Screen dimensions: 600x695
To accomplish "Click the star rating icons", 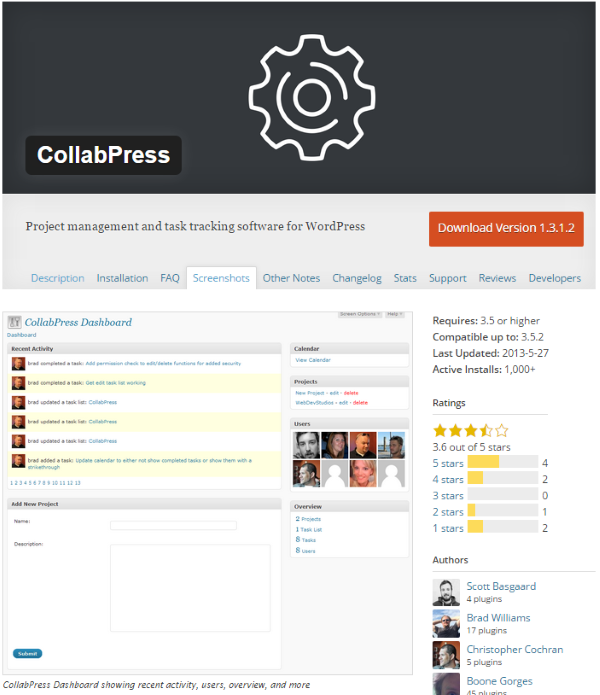I will (470, 430).
